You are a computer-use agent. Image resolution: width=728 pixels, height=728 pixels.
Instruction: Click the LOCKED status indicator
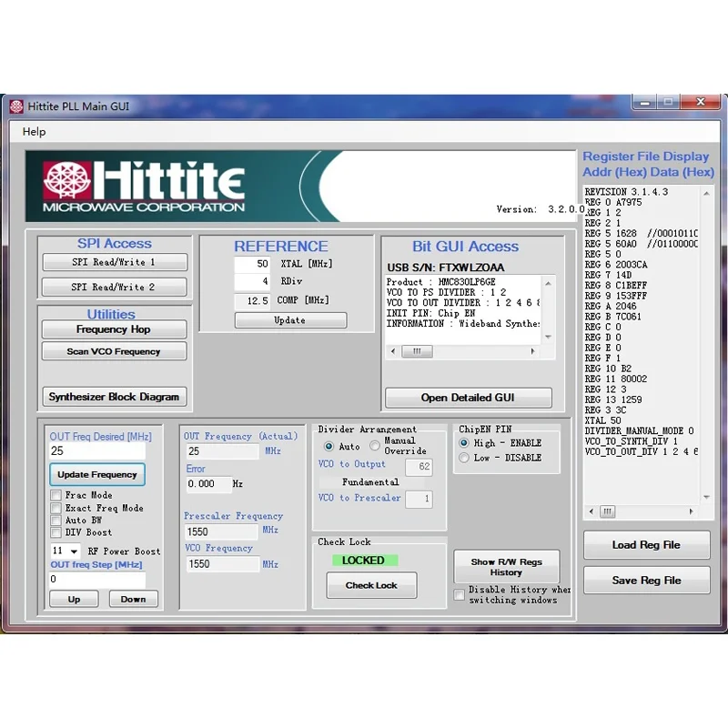(x=365, y=561)
